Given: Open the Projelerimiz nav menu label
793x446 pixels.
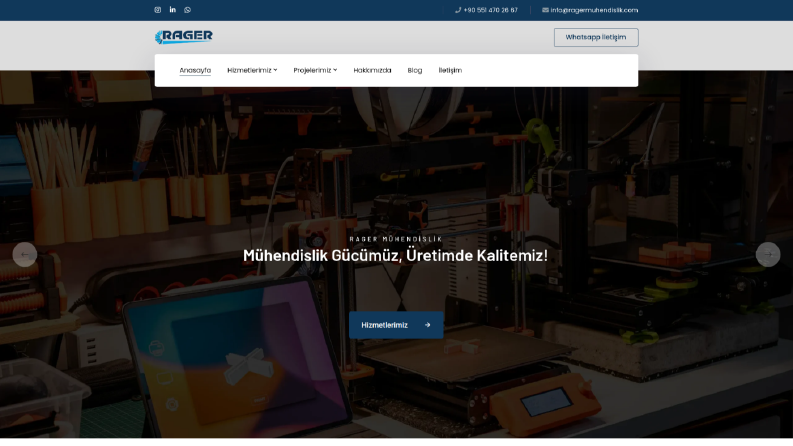Looking at the screenshot, I should [312, 70].
